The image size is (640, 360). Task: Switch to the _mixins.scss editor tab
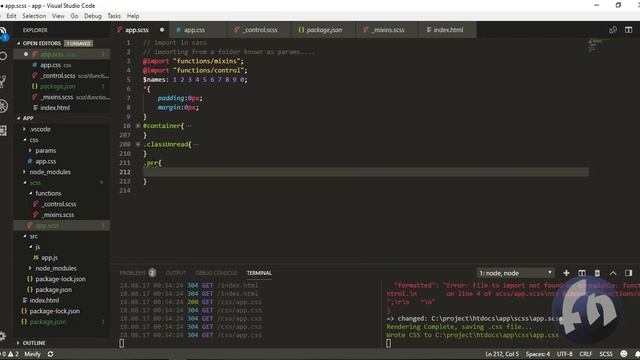[x=387, y=30]
